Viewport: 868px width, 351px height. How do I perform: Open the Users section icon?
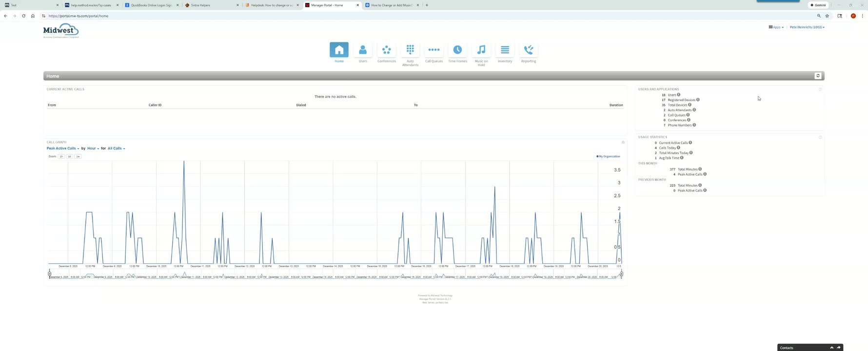(363, 50)
